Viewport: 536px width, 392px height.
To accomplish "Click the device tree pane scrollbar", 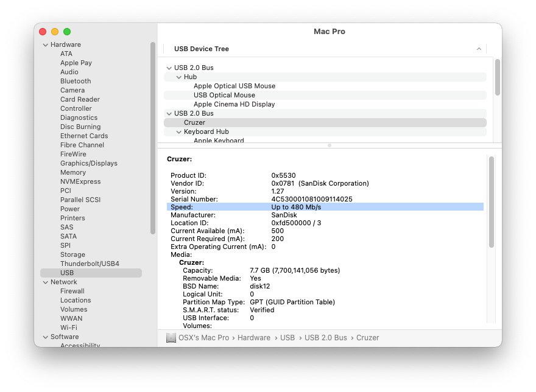I will (x=498, y=77).
